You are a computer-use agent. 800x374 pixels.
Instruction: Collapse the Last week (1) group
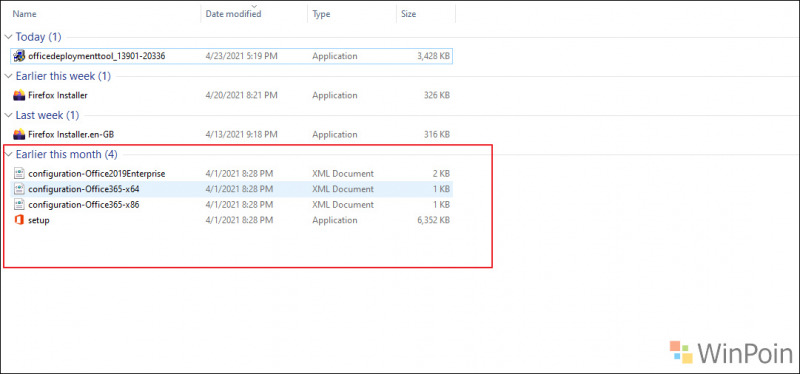tap(8, 115)
